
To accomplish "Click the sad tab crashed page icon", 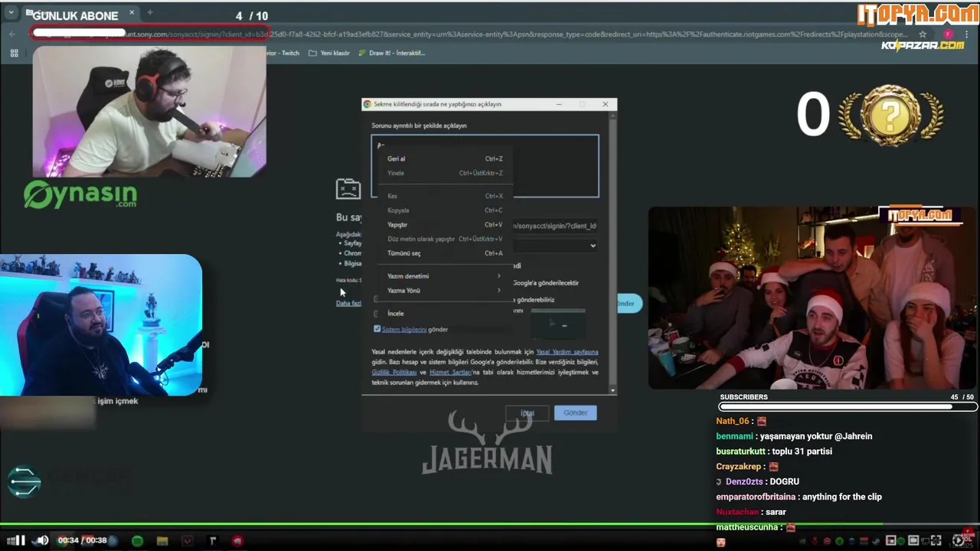I will [x=348, y=189].
